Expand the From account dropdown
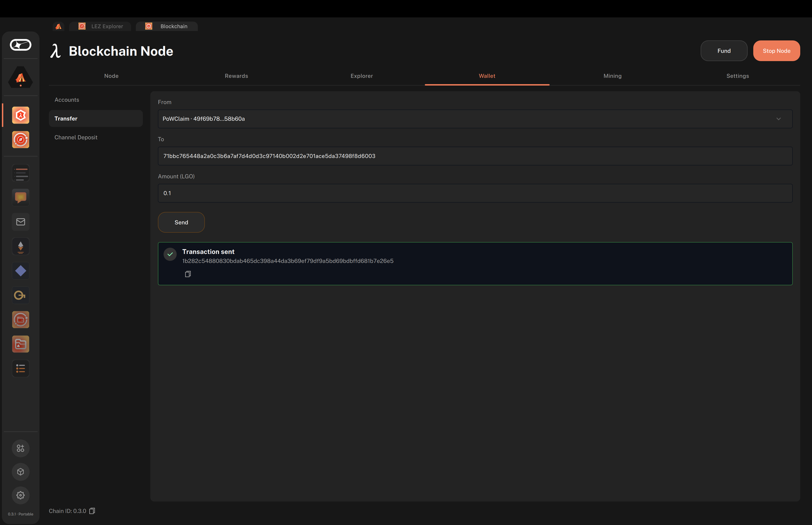 (x=475, y=119)
